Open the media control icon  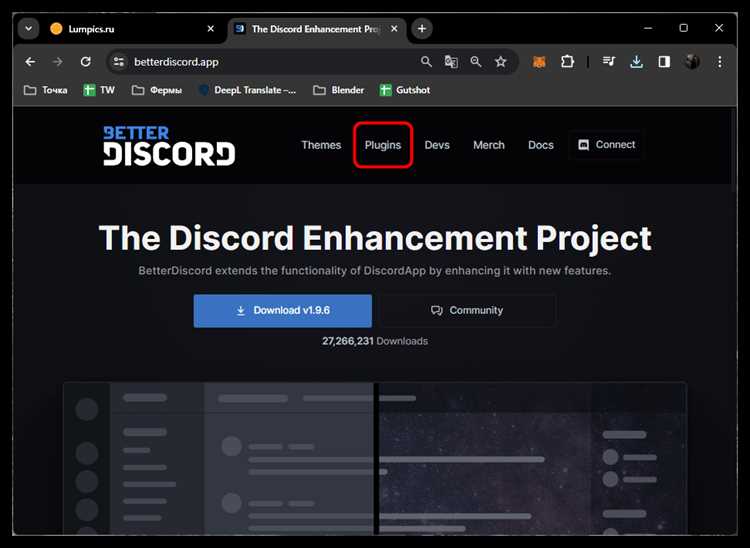[609, 62]
